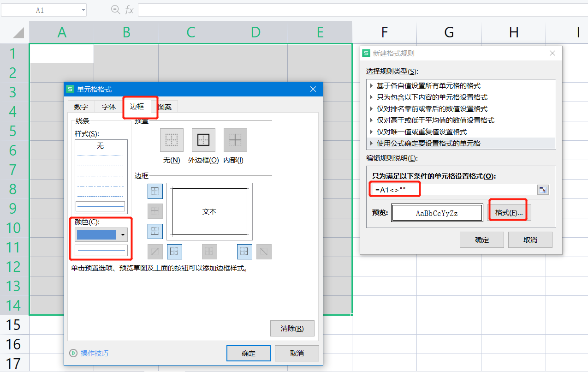
Task: Select the 无 (none) border preset icon
Action: 172,140
